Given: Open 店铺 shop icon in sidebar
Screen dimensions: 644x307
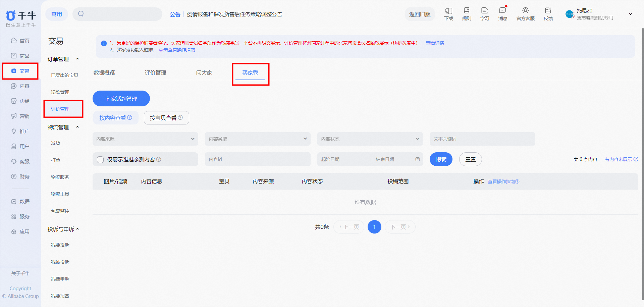Looking at the screenshot, I should tap(14, 101).
